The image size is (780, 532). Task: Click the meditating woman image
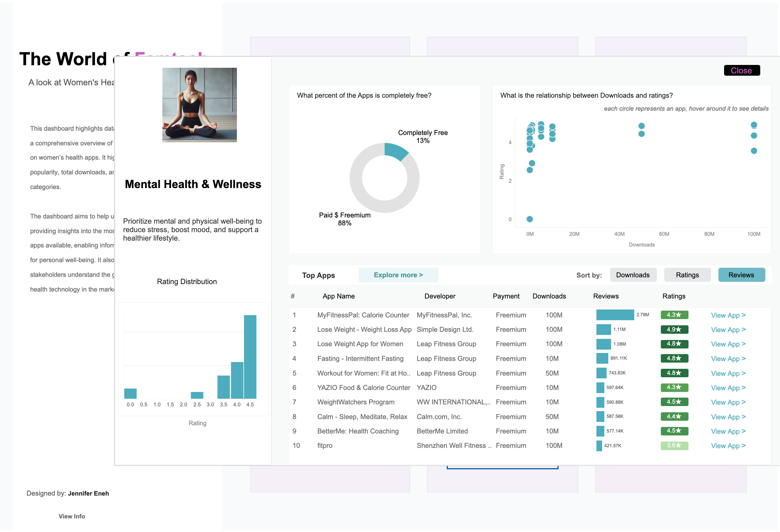coord(199,105)
